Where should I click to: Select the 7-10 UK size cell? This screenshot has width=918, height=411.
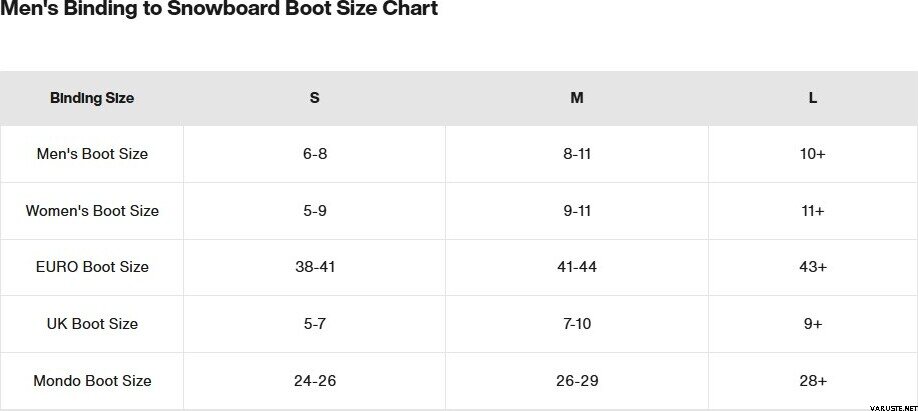tap(577, 324)
